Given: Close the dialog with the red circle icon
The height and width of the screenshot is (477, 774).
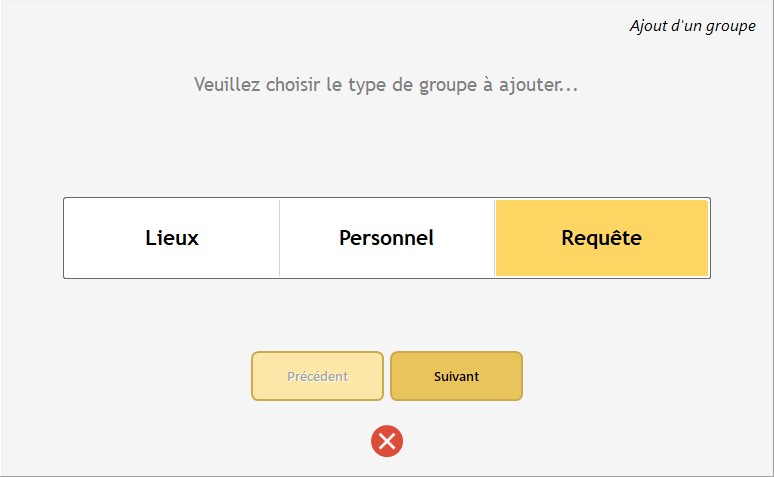Looking at the screenshot, I should coord(387,441).
